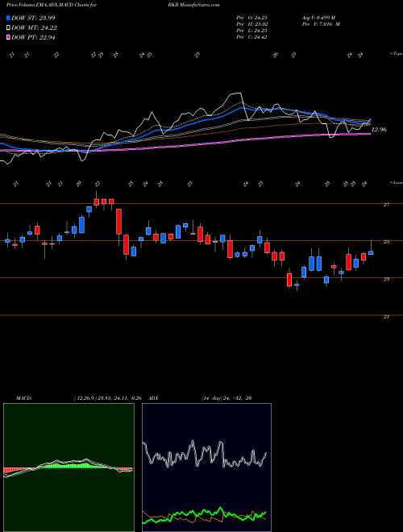The width and height of the screenshot is (403, 532).
Task: Click the '21' price axis label
Action: pos(386,317)
